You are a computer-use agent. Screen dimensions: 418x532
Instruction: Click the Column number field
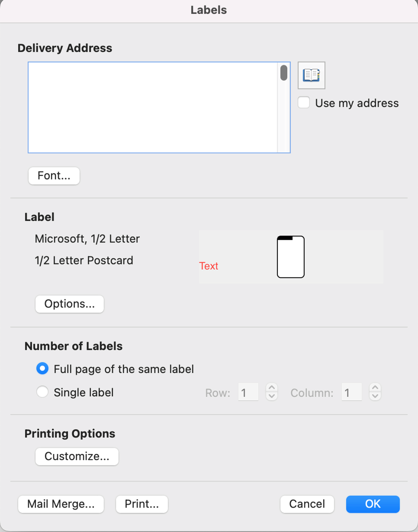352,392
